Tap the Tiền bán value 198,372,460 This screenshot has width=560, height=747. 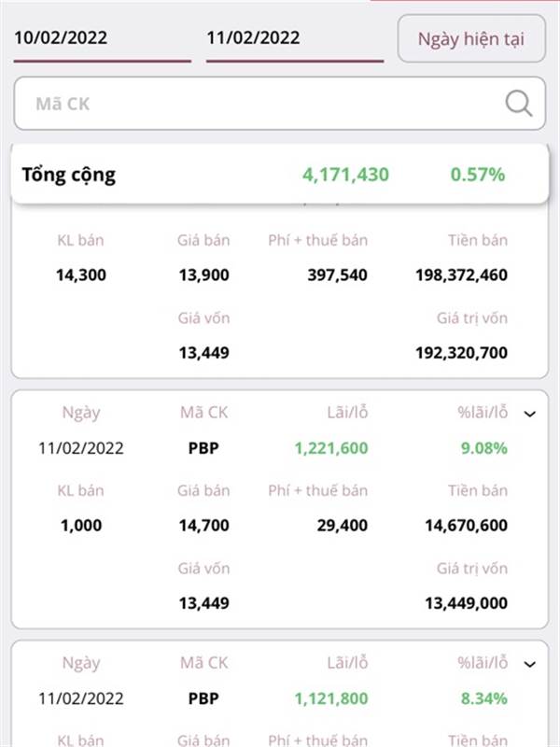click(461, 275)
